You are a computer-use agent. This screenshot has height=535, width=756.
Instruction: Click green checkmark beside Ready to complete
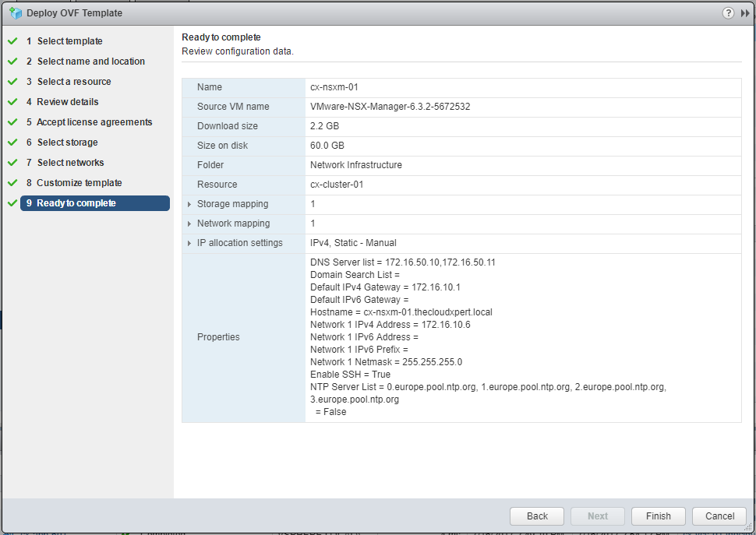pyautogui.click(x=12, y=203)
